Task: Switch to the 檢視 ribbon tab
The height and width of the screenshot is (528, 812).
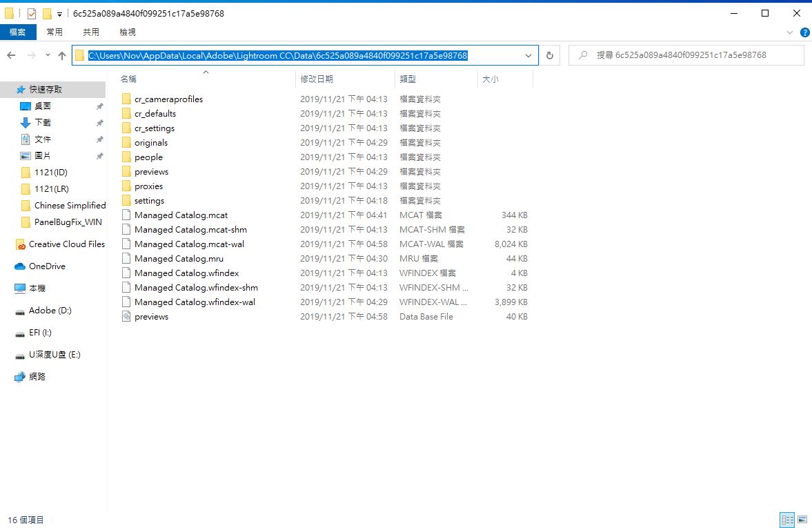Action: [x=126, y=32]
